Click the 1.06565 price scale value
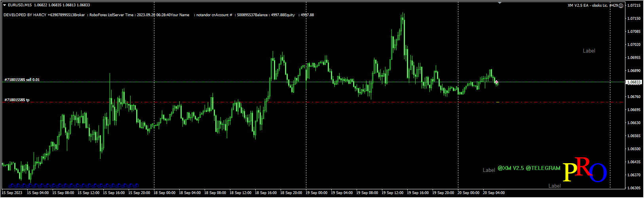 click(x=634, y=136)
